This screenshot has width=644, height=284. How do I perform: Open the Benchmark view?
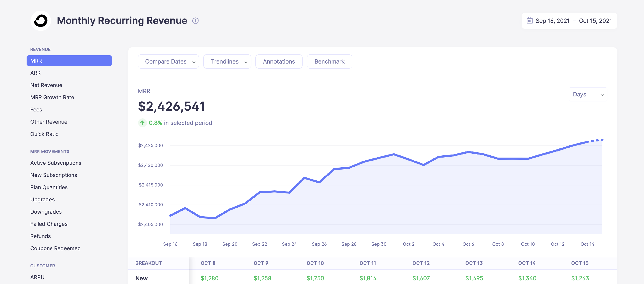329,61
